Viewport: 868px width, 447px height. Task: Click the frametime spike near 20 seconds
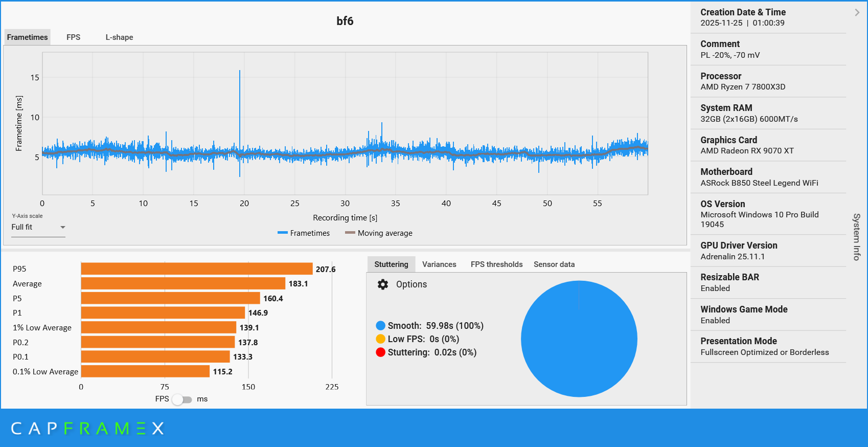(x=240, y=123)
